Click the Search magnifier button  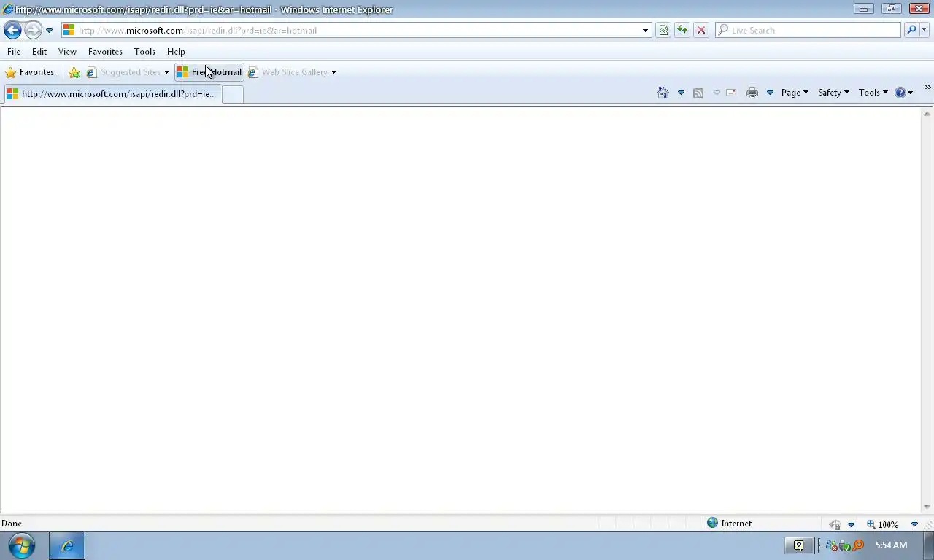(911, 31)
